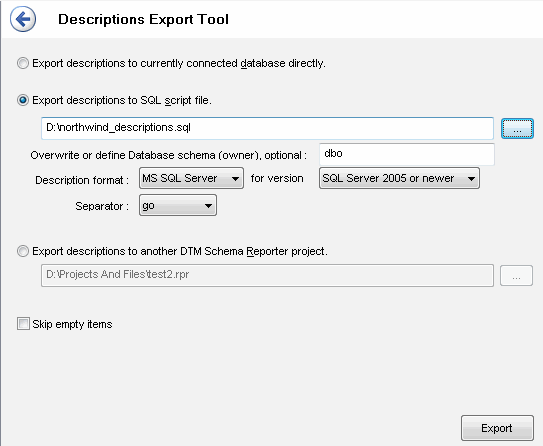Click the browse button beside test2.rpr path
The height and width of the screenshot is (446, 543).
click(516, 276)
